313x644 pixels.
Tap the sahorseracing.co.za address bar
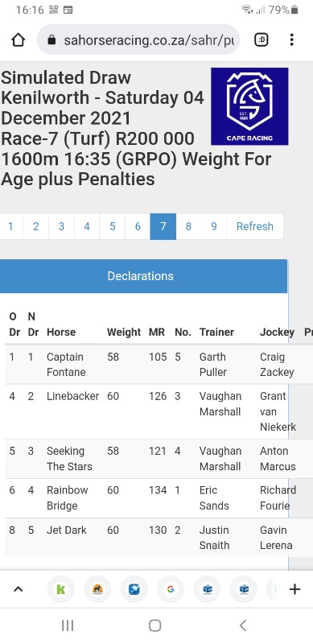click(138, 39)
